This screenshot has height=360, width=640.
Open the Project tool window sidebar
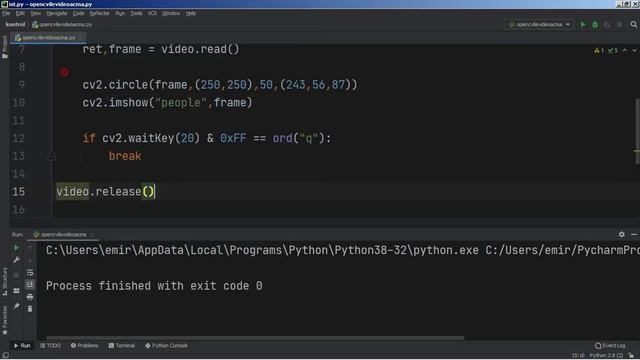[5, 47]
